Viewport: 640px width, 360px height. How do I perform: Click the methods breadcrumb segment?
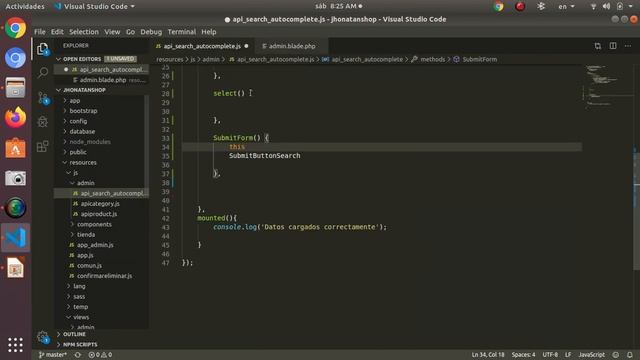tap(432, 59)
